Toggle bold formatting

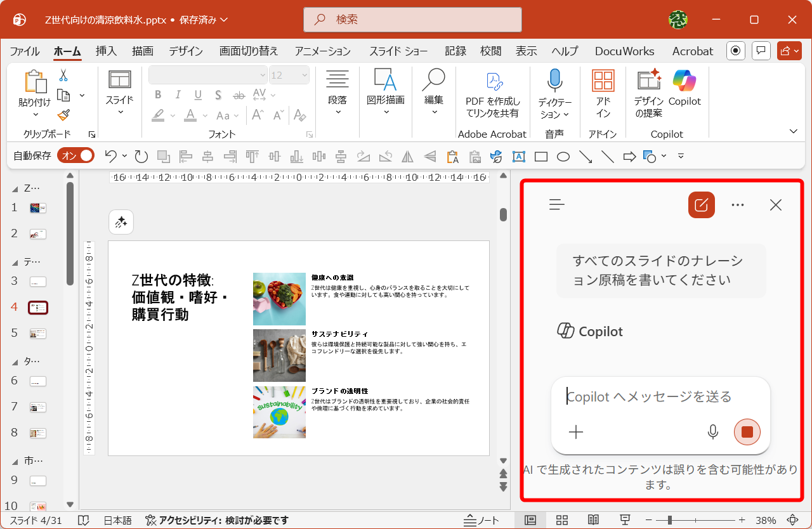click(x=158, y=94)
